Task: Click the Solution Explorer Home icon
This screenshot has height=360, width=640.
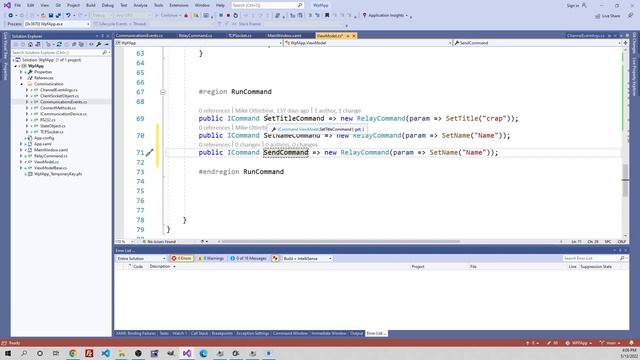Action: 30,44
